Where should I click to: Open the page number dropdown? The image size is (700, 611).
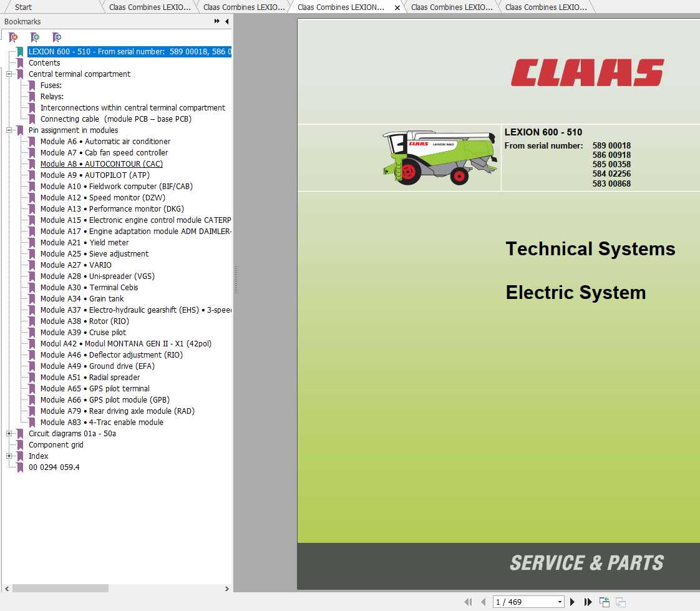click(560, 602)
